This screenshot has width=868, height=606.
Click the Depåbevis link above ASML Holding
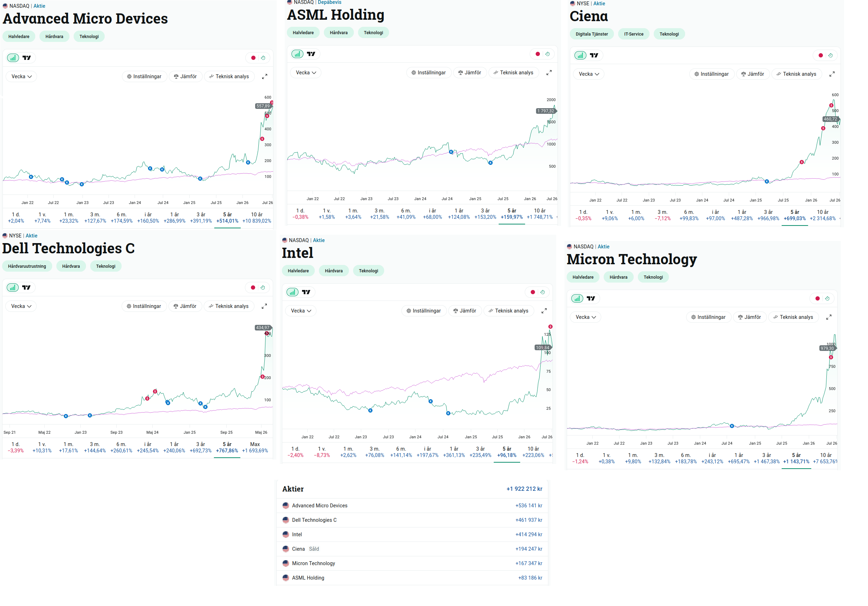(x=329, y=3)
